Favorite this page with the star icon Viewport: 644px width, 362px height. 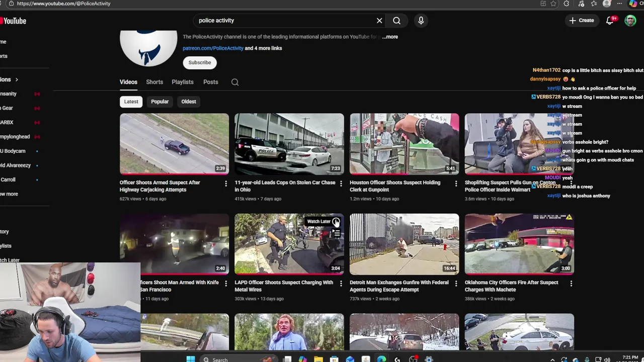pyautogui.click(x=553, y=4)
